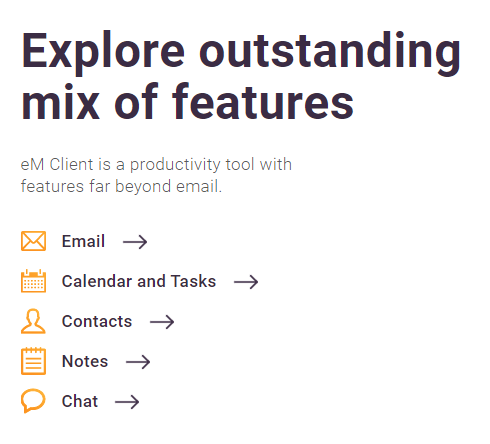Follow the Chat feature link

pos(80,401)
